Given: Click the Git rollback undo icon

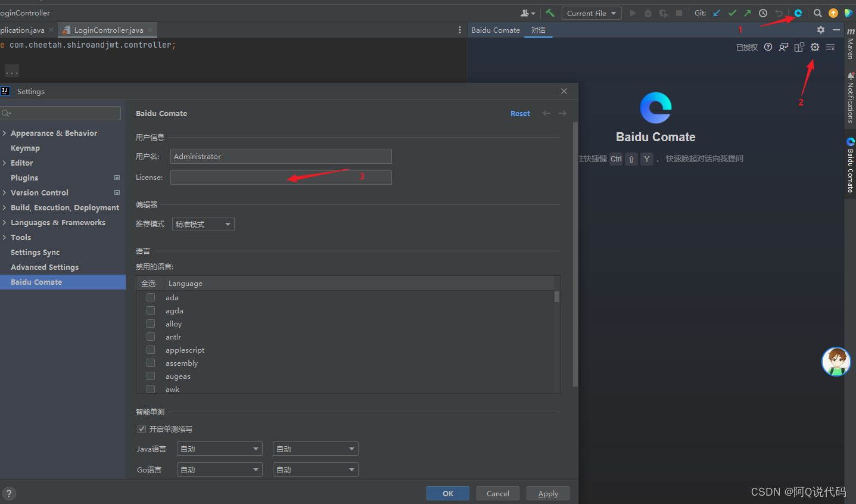Looking at the screenshot, I should tap(779, 13).
